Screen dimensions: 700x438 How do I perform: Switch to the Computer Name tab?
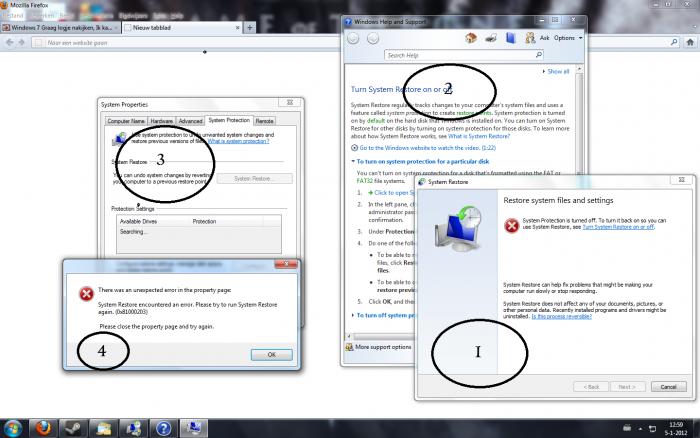coord(126,121)
